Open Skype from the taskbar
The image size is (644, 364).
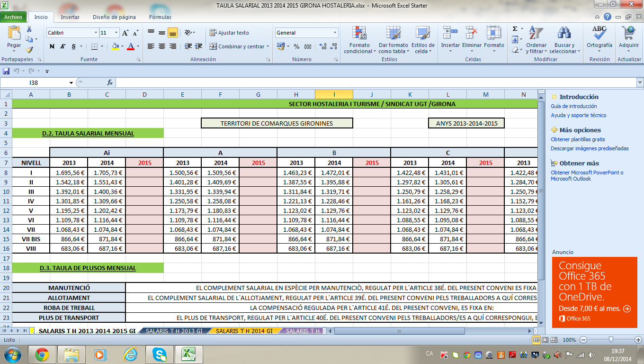pos(160,354)
